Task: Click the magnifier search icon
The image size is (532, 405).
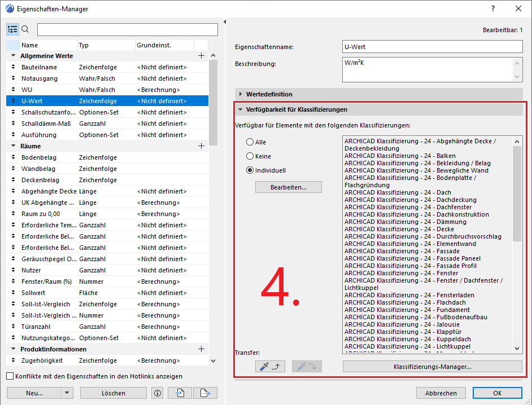Action: [x=25, y=29]
